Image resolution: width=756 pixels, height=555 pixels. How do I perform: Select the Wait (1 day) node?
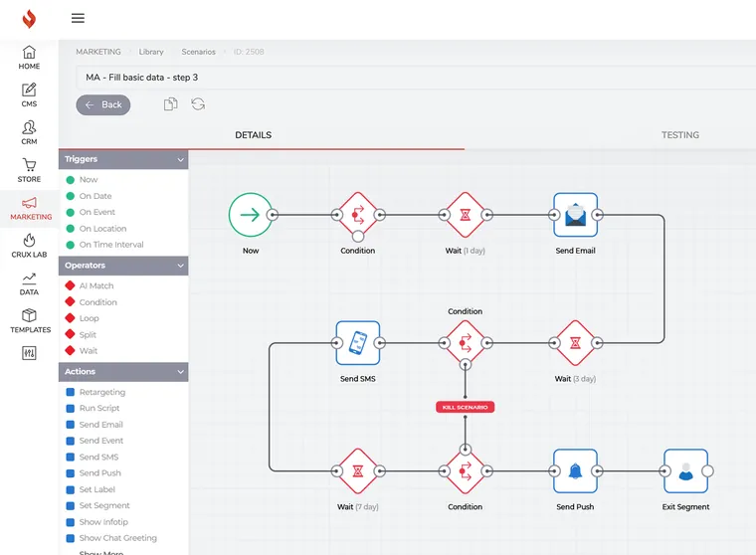(x=466, y=215)
